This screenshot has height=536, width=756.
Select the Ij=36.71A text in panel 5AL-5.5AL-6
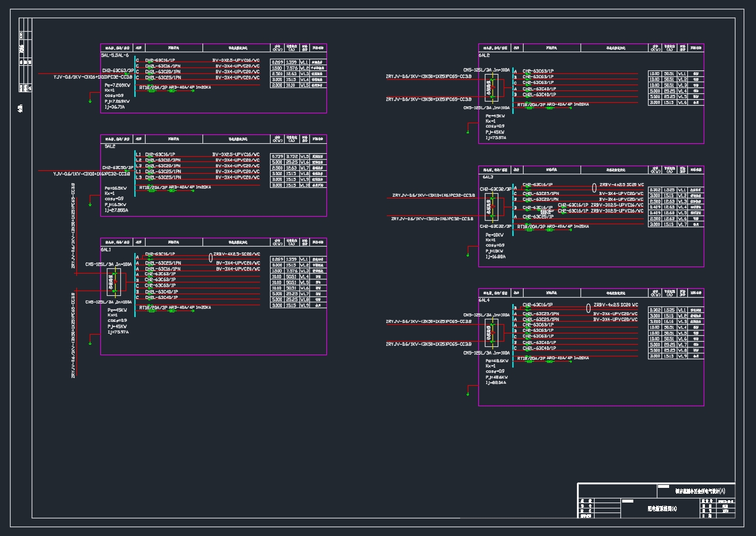pos(115,107)
